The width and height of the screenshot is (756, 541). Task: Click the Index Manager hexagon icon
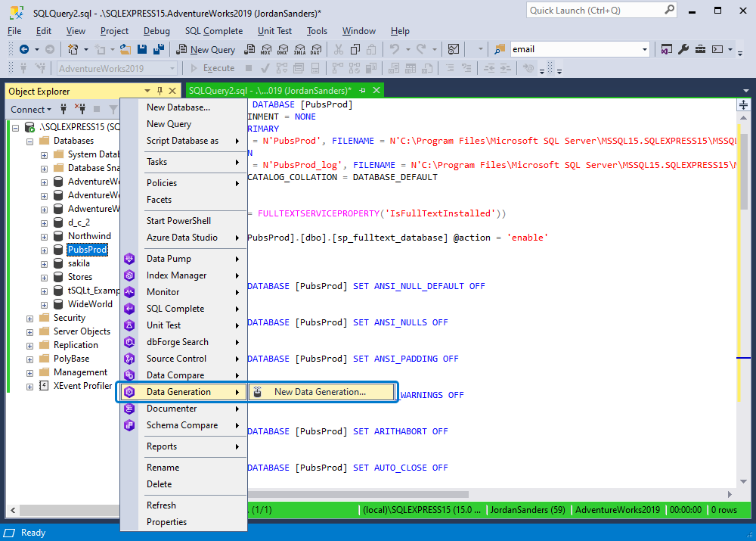point(129,275)
